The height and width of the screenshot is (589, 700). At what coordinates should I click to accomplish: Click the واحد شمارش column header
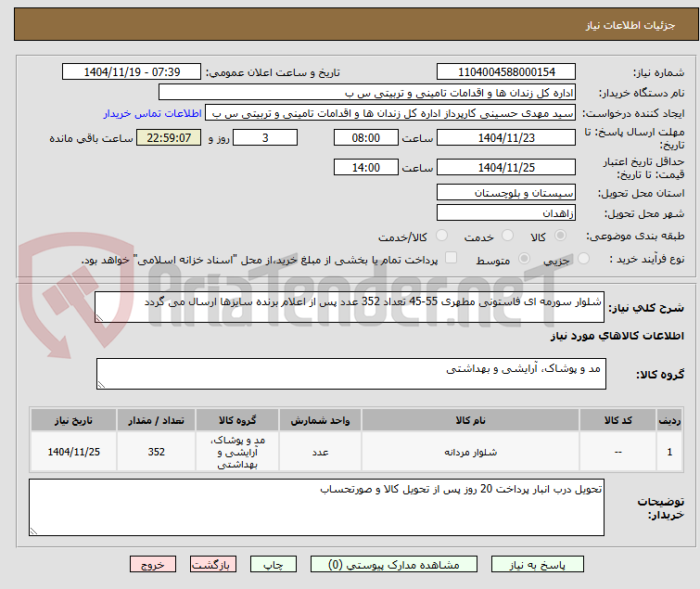pos(320,420)
